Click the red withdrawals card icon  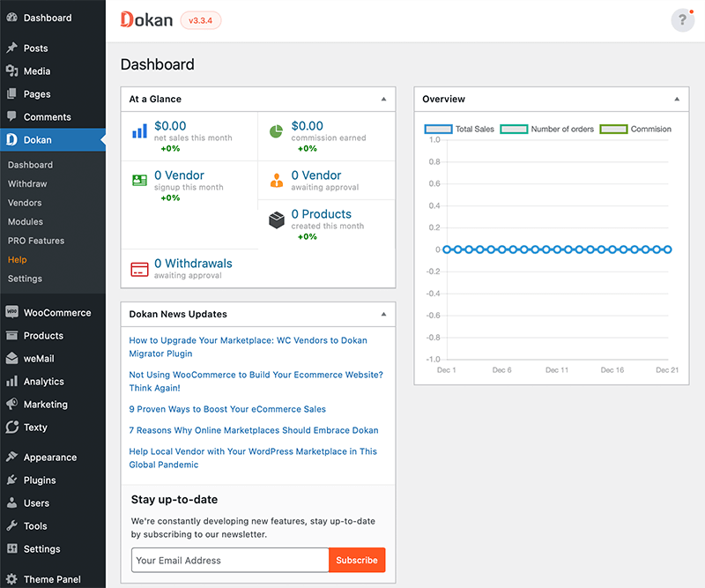pyautogui.click(x=139, y=269)
